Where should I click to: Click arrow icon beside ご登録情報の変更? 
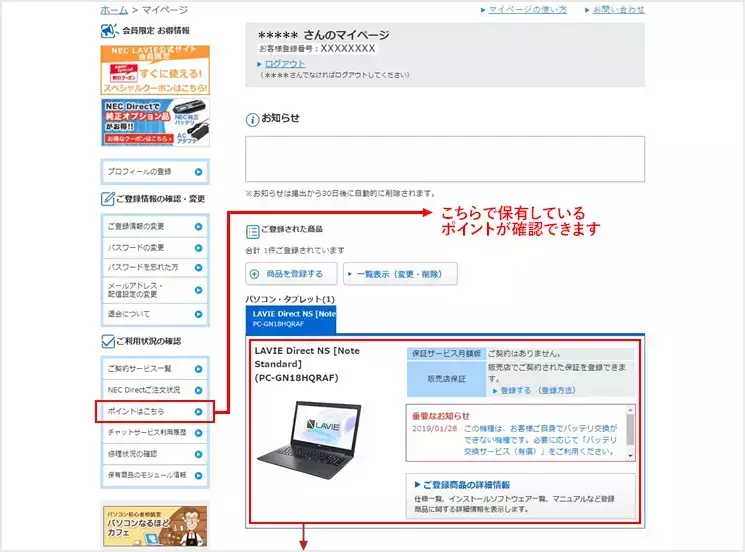(x=199, y=227)
